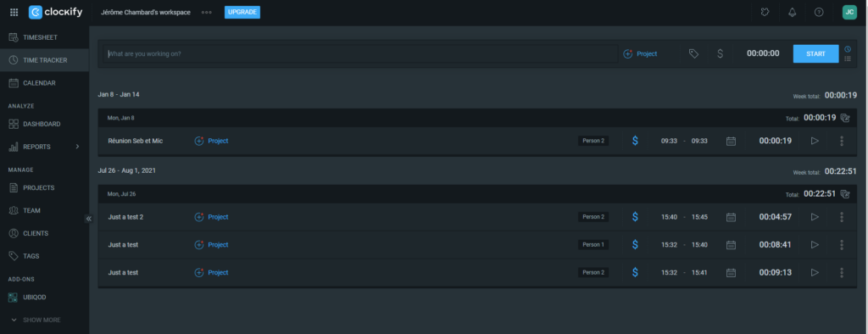
Task: Open date picker for the 00:09:13 entry
Action: [x=731, y=272]
